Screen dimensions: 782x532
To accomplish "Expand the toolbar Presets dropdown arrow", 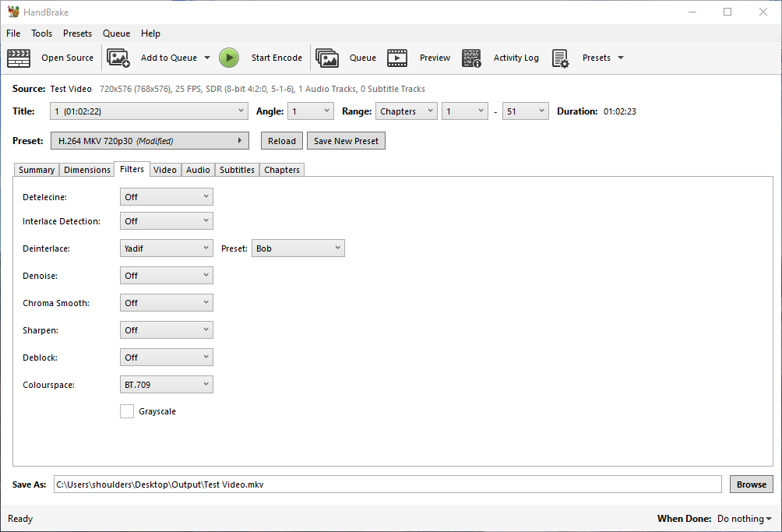I will tap(621, 58).
